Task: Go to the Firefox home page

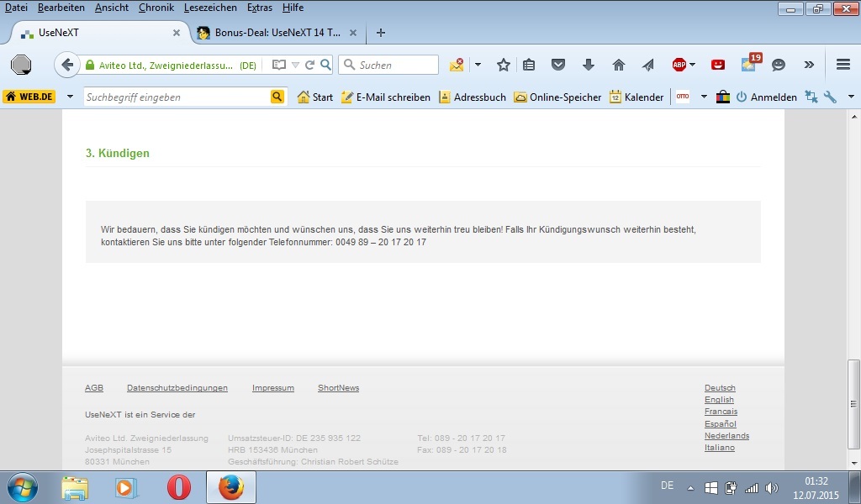Action: (x=619, y=65)
